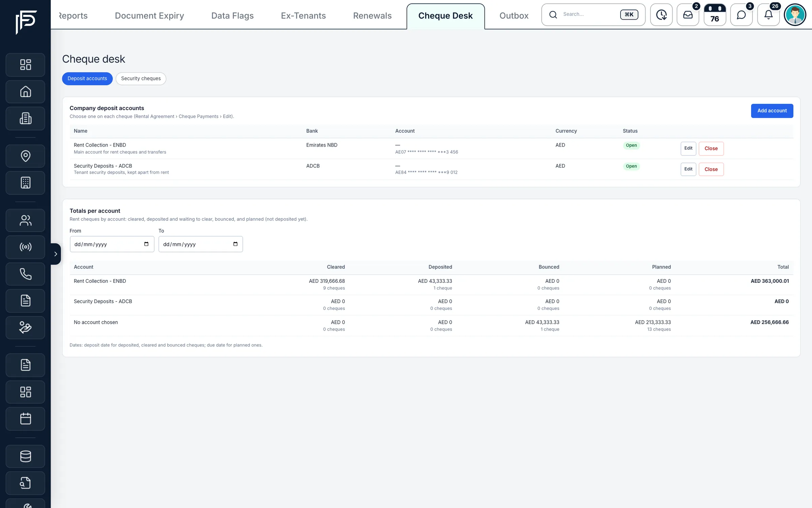Switch to the Reports tab
The height and width of the screenshot is (508, 812).
tap(73, 16)
